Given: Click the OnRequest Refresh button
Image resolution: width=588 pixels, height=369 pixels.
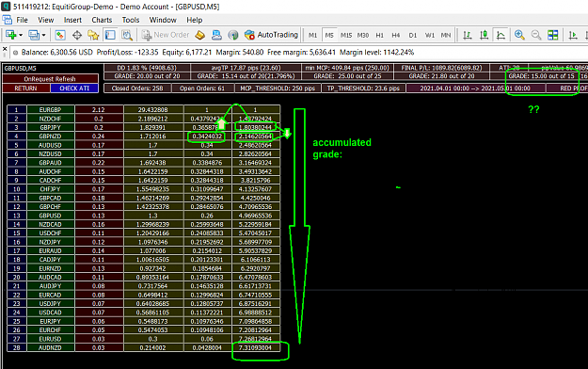Looking at the screenshot, I should 50,79.
